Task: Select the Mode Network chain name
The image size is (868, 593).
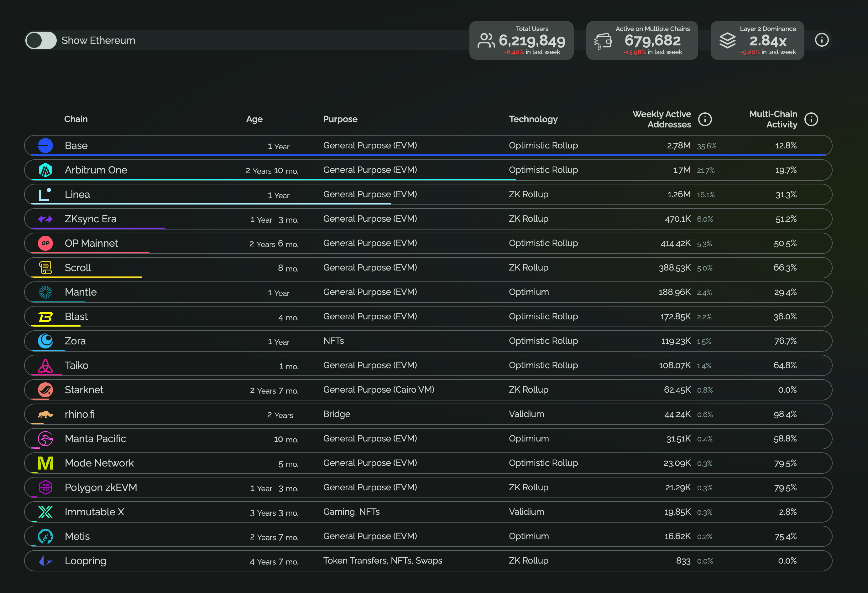Action: click(x=99, y=463)
